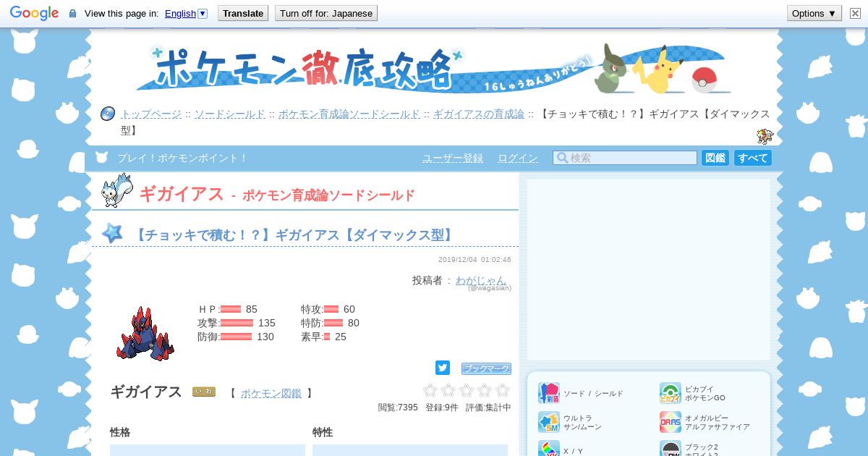Image resolution: width=868 pixels, height=456 pixels.
Task: Click X / Y game icon
Action: 549,449
